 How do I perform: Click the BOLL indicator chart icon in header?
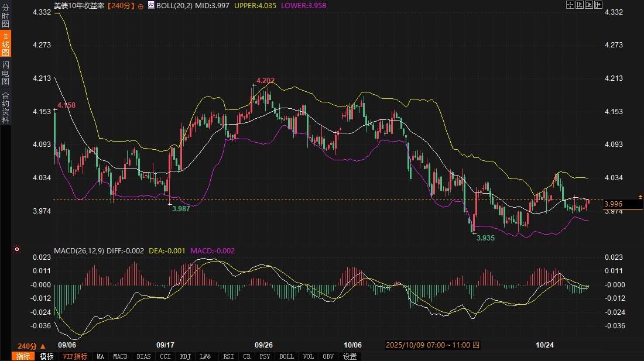[x=150, y=5]
